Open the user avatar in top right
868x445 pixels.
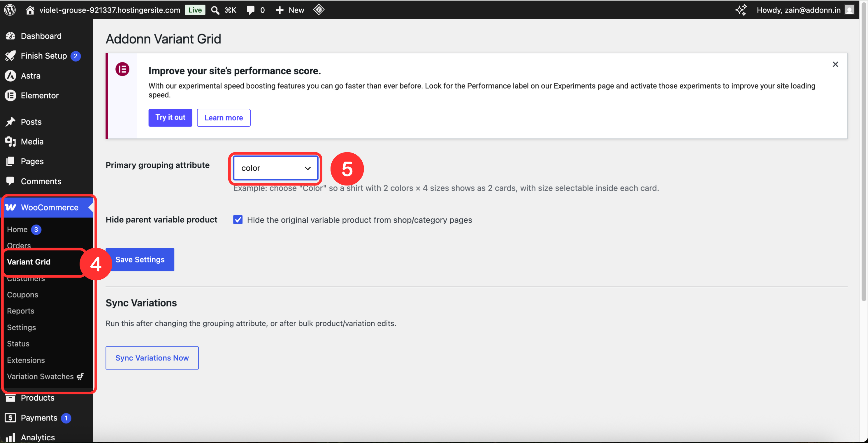(x=850, y=10)
